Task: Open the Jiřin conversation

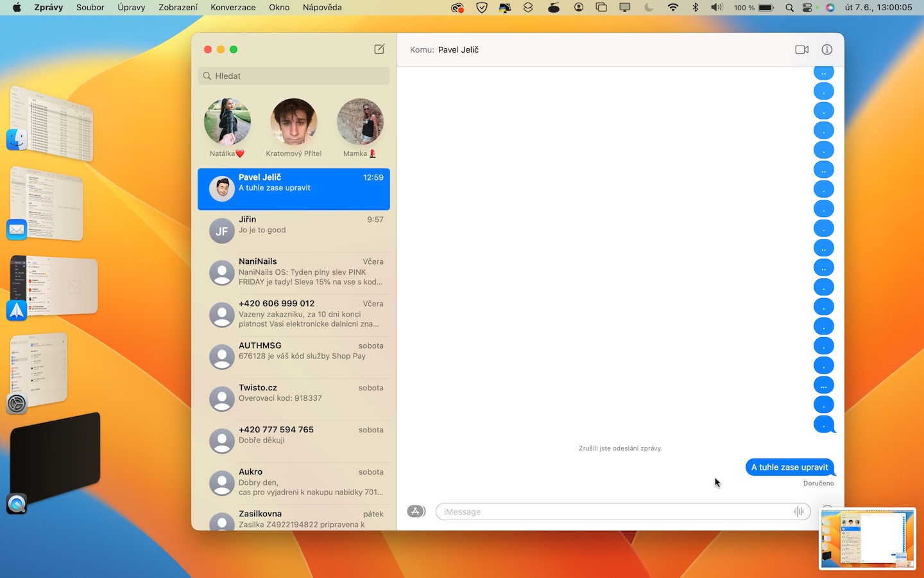Action: pos(294,231)
